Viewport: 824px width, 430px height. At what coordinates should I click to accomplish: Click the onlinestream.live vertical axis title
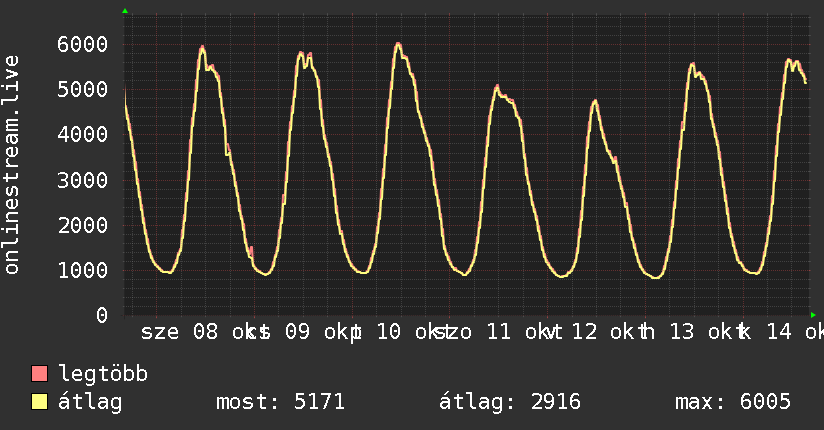[11, 165]
